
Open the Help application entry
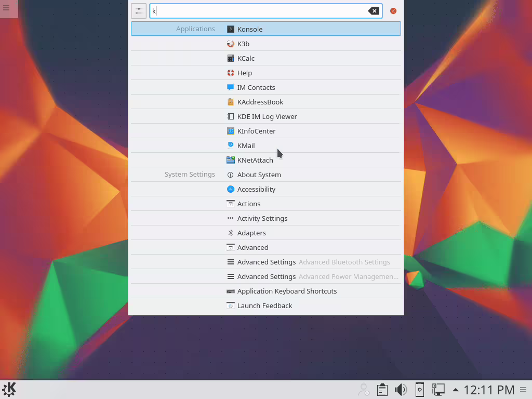[266, 73]
